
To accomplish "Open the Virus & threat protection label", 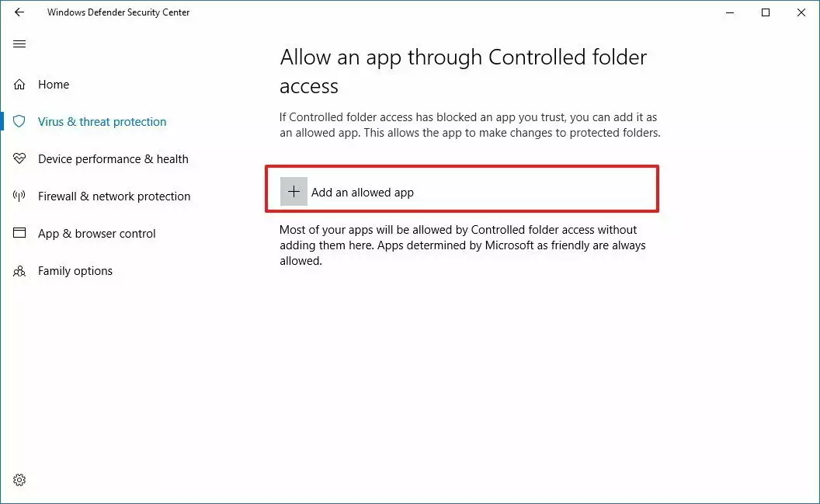I will pos(102,122).
